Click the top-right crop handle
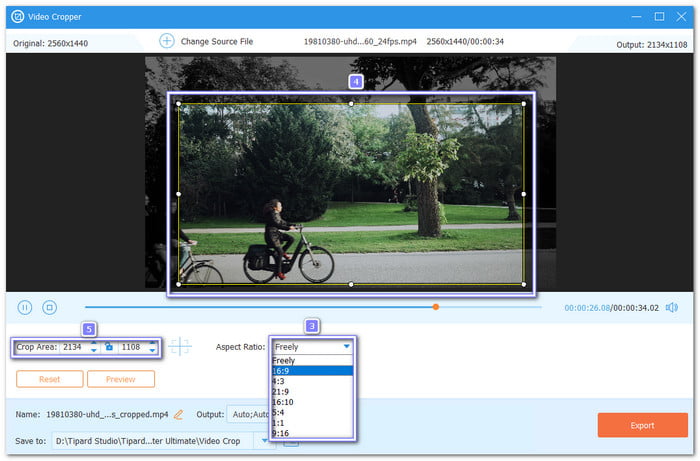 524,104
